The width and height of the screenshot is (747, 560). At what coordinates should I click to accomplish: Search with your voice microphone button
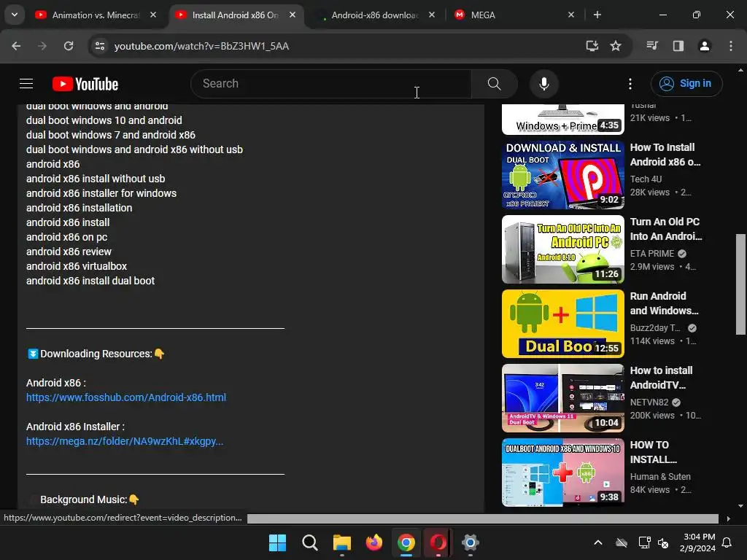point(543,84)
